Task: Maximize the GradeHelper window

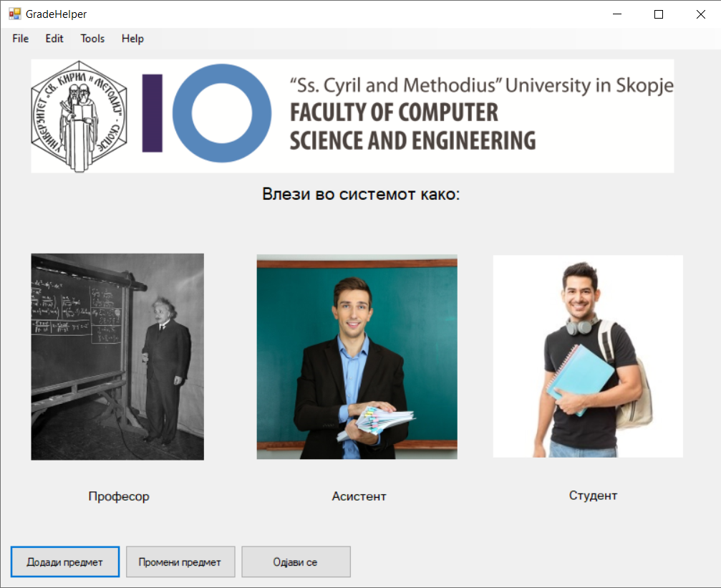Action: click(x=659, y=14)
